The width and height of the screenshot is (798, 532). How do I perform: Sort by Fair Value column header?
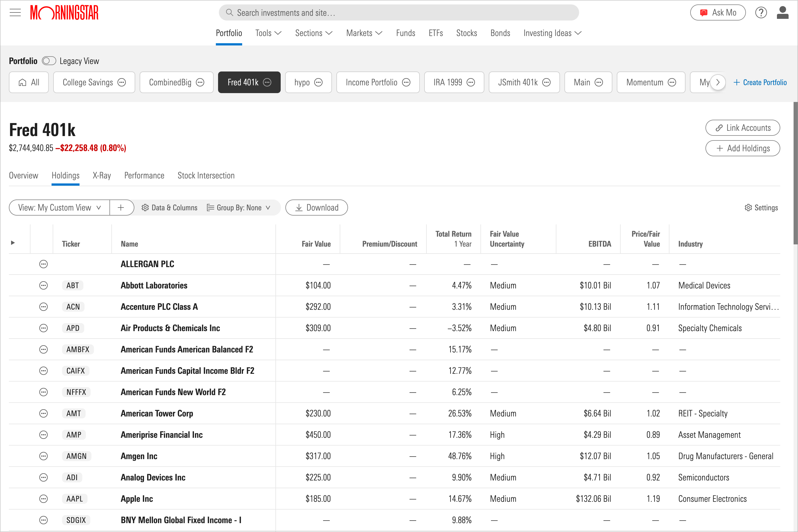(x=316, y=244)
